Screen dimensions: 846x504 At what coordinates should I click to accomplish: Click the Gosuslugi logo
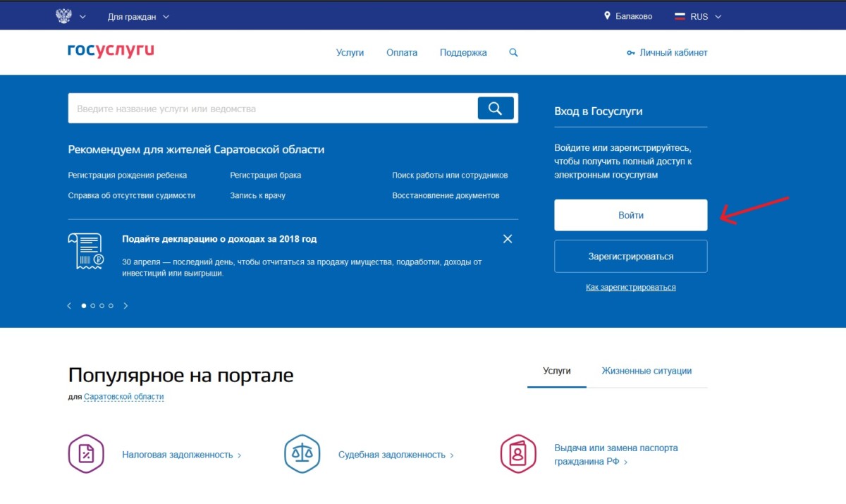(x=111, y=51)
